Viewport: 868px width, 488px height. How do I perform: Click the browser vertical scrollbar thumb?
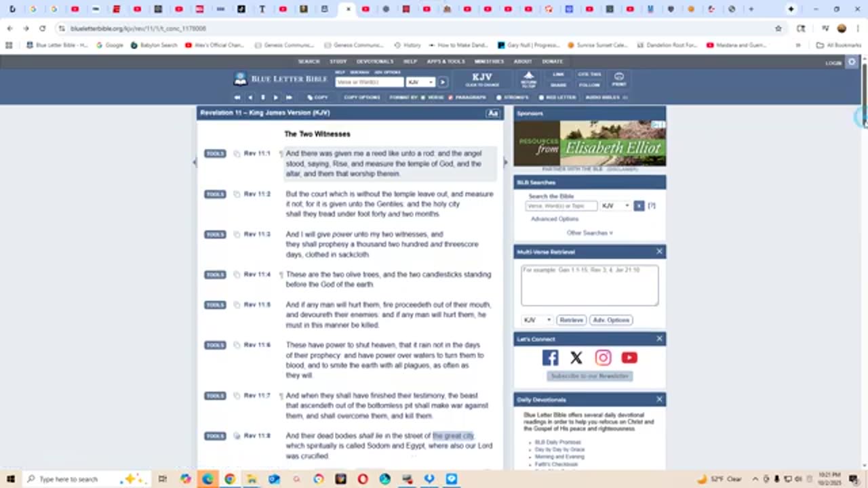864,96
